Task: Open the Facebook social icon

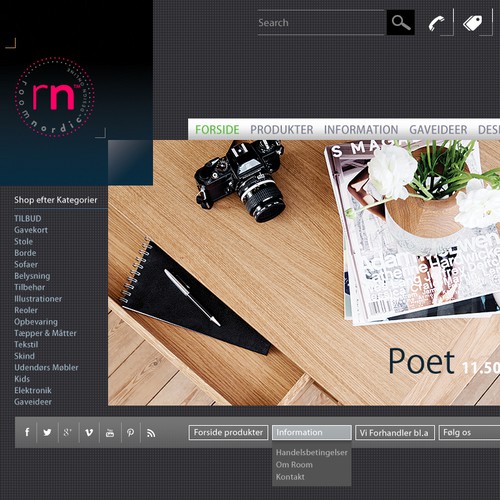Action: [27, 432]
